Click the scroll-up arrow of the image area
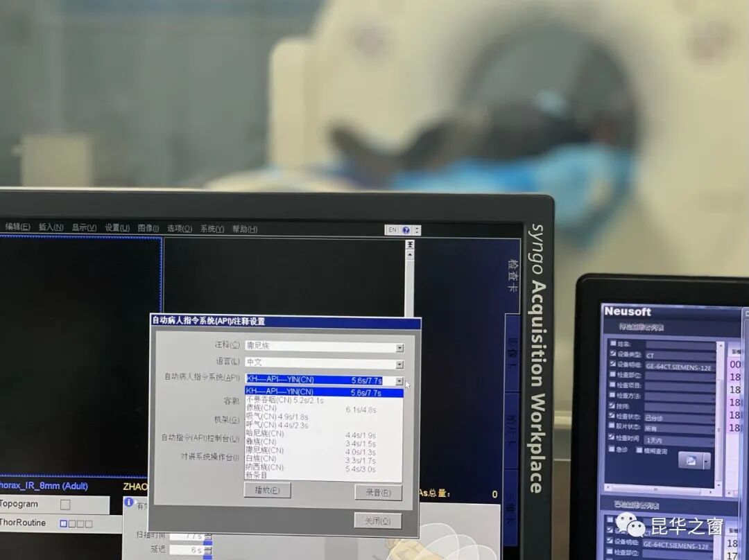Viewport: 749px width, 560px height. tap(410, 254)
